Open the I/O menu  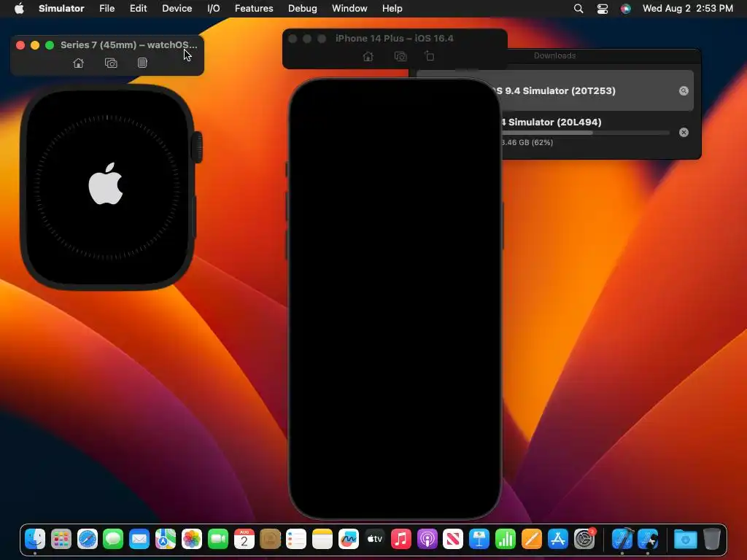[214, 8]
